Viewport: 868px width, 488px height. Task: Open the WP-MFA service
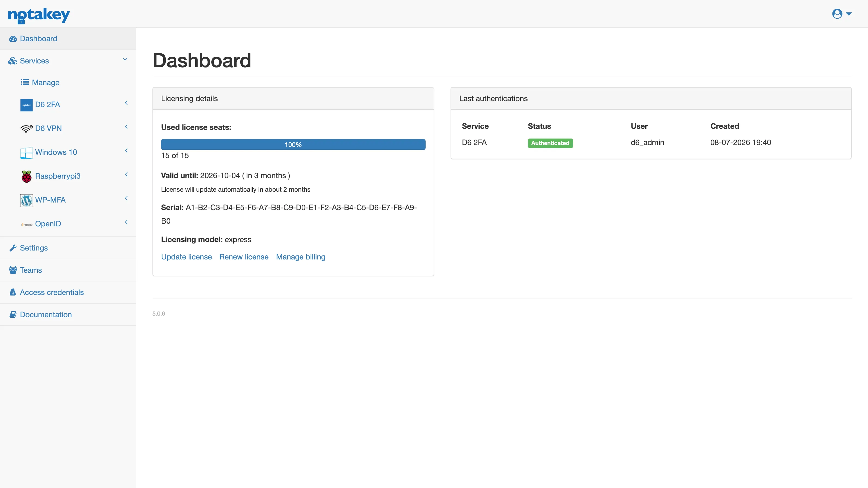click(50, 200)
